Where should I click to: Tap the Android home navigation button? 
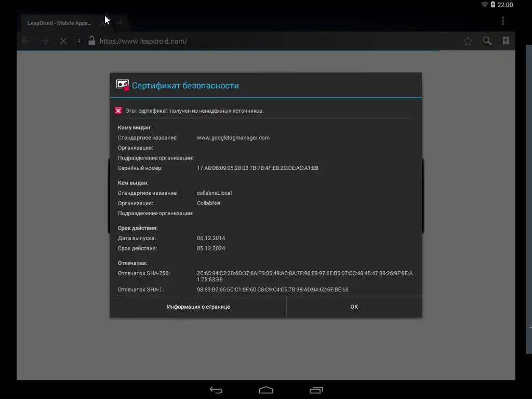tap(266, 390)
